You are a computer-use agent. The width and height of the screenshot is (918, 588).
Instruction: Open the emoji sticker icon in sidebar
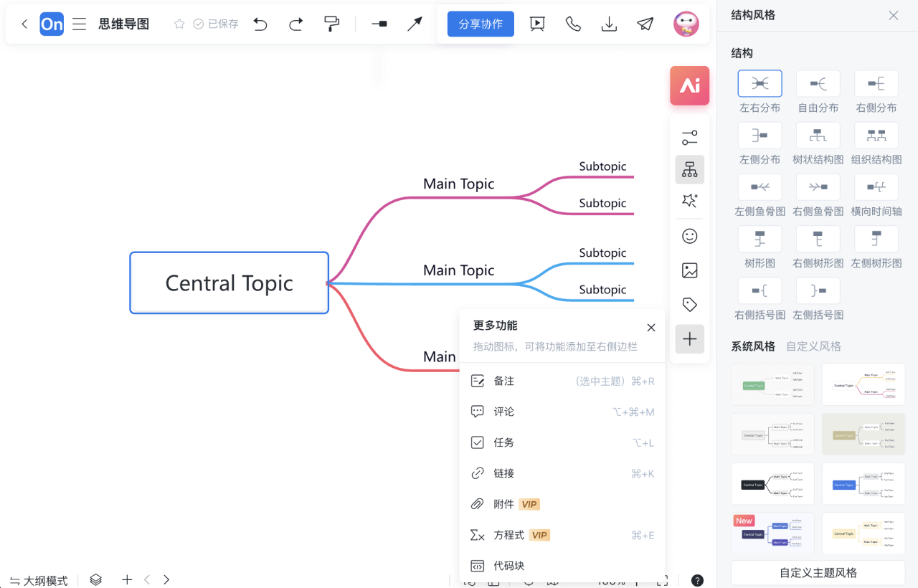coord(689,236)
